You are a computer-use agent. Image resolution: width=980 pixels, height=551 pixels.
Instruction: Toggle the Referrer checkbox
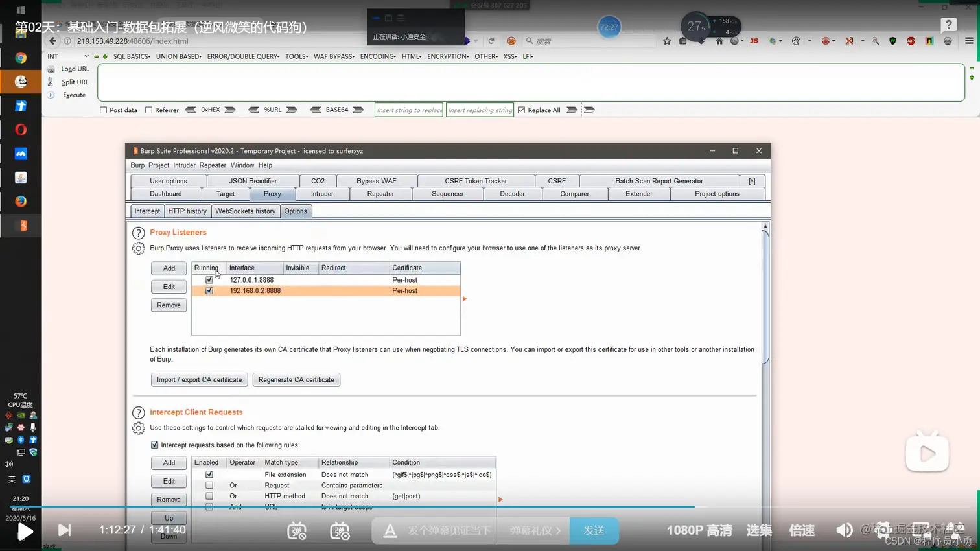point(148,110)
